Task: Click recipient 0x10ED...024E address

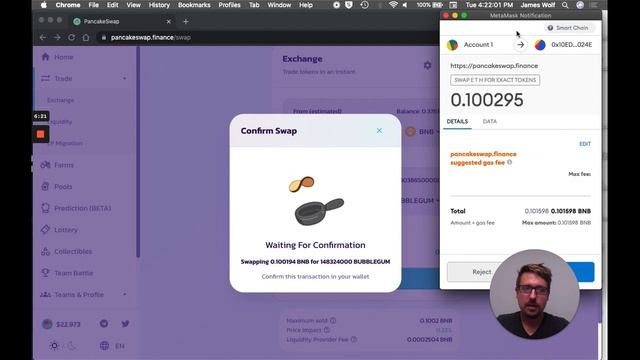Action: point(571,44)
